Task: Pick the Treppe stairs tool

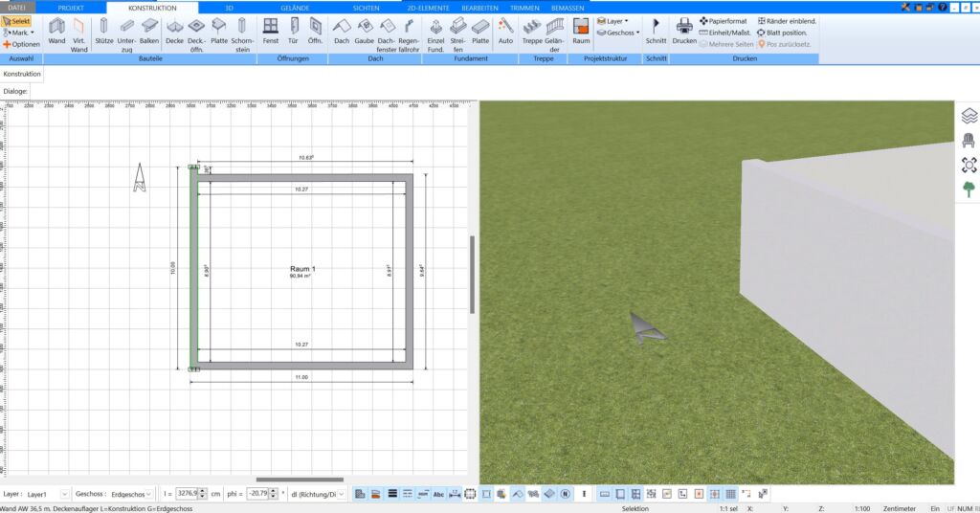Action: point(531,32)
